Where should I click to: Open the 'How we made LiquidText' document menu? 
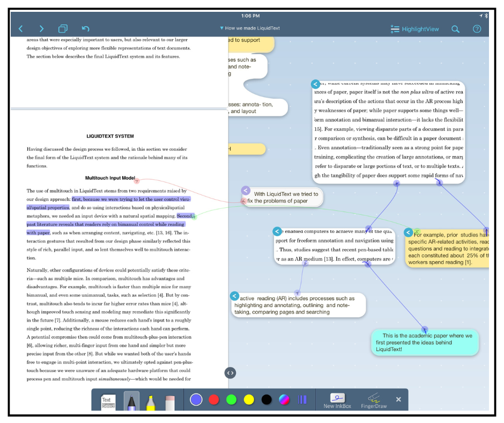pyautogui.click(x=250, y=28)
